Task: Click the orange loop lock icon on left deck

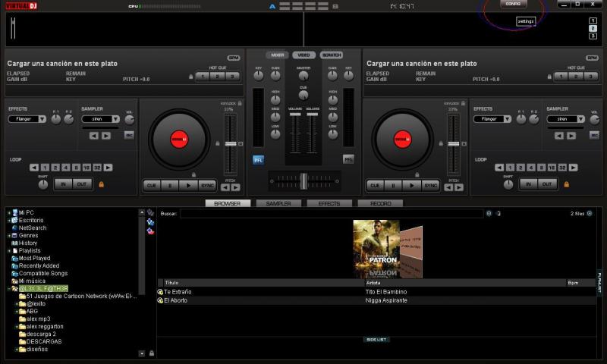Action: [100, 184]
